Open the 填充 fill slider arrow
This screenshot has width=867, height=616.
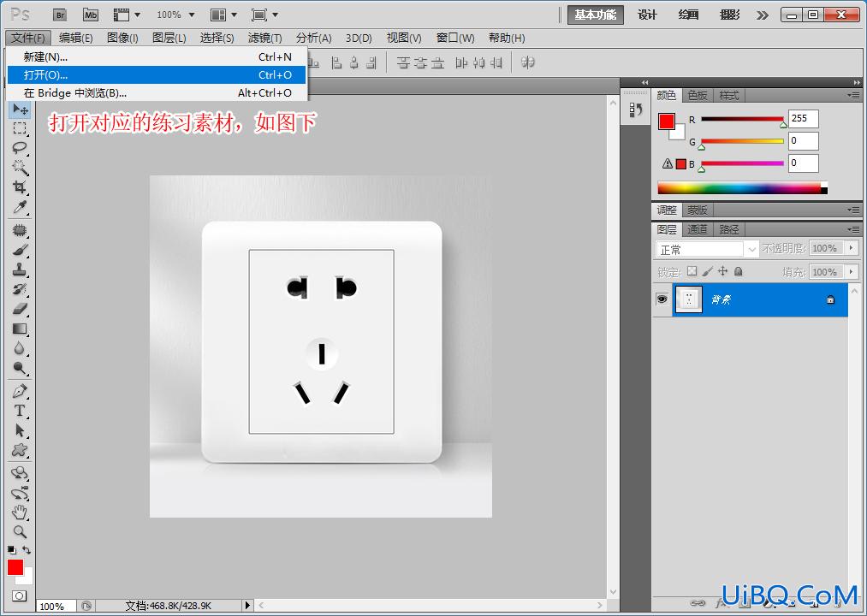tap(852, 271)
